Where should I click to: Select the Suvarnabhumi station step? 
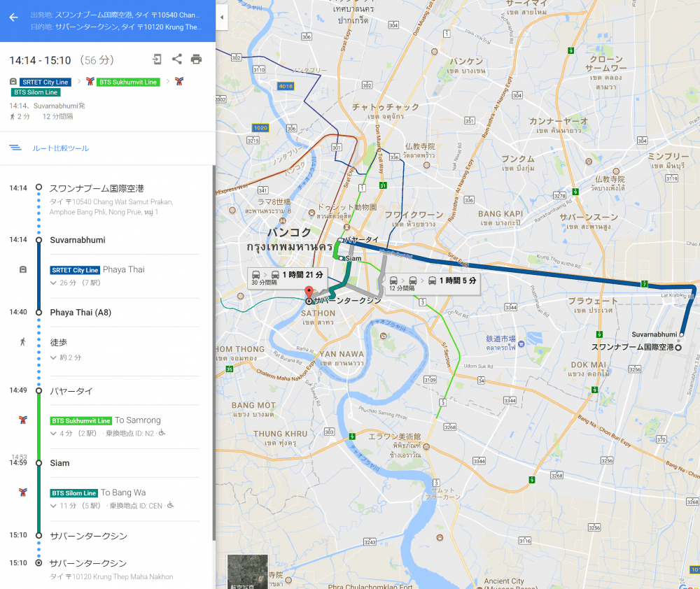(x=78, y=240)
